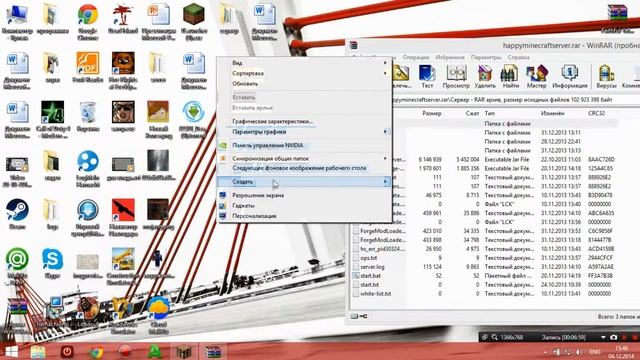The width and height of the screenshot is (640, 360).
Task: Select white-list.txt in WinRAR file list
Action: coord(376,294)
